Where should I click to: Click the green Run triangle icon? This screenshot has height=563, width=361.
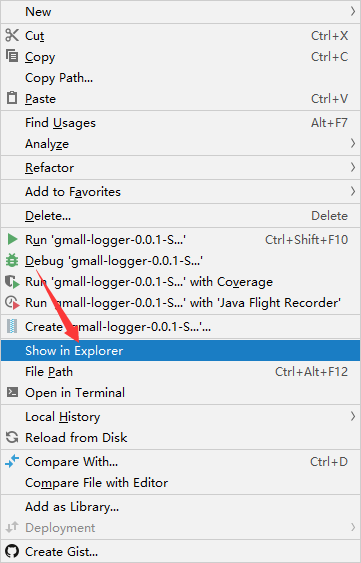tap(12, 239)
